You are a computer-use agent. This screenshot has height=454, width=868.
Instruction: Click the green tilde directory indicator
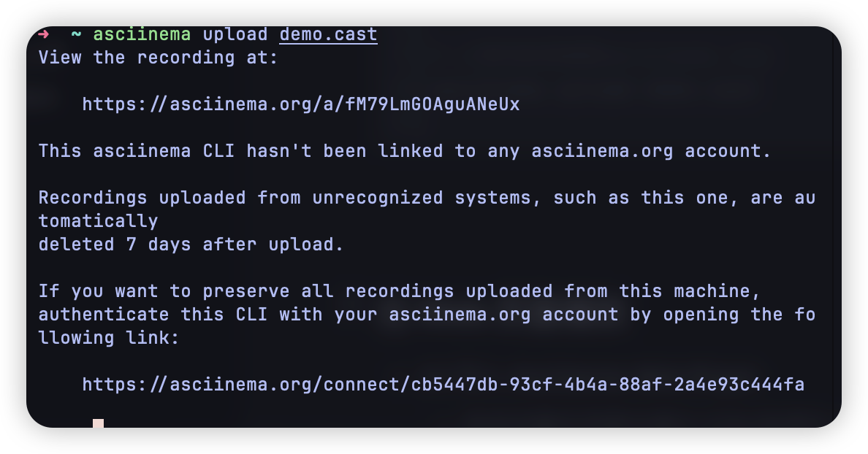point(76,34)
